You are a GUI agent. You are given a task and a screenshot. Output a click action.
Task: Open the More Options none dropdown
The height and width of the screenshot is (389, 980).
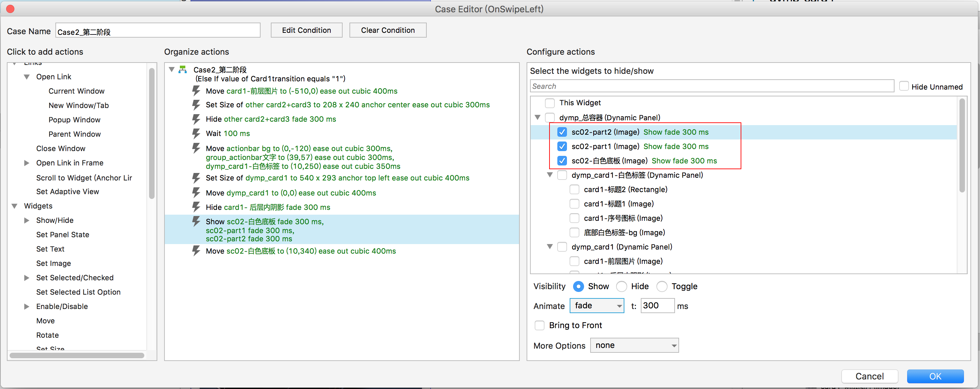[x=634, y=345]
